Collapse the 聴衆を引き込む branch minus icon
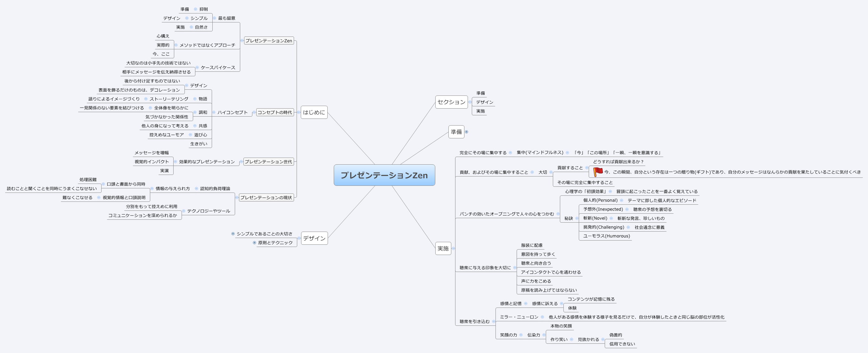Viewport: 868px width, 353px height. (494, 321)
